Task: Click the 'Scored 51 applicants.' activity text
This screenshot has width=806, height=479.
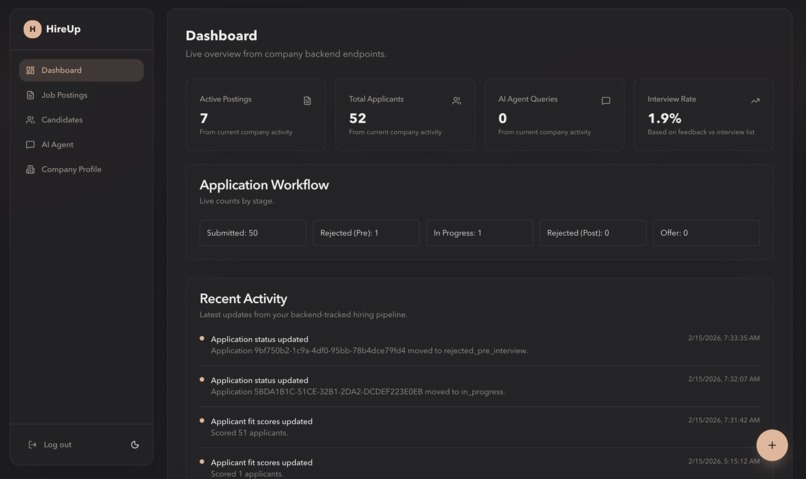Action: [249, 433]
